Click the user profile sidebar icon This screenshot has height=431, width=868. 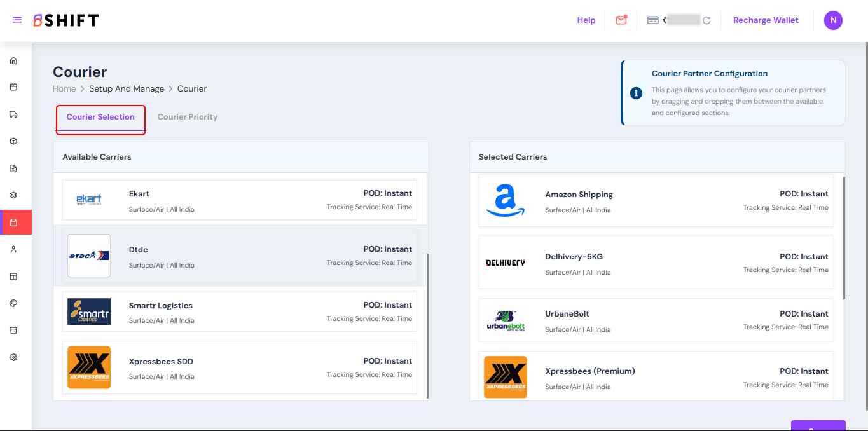[13, 249]
